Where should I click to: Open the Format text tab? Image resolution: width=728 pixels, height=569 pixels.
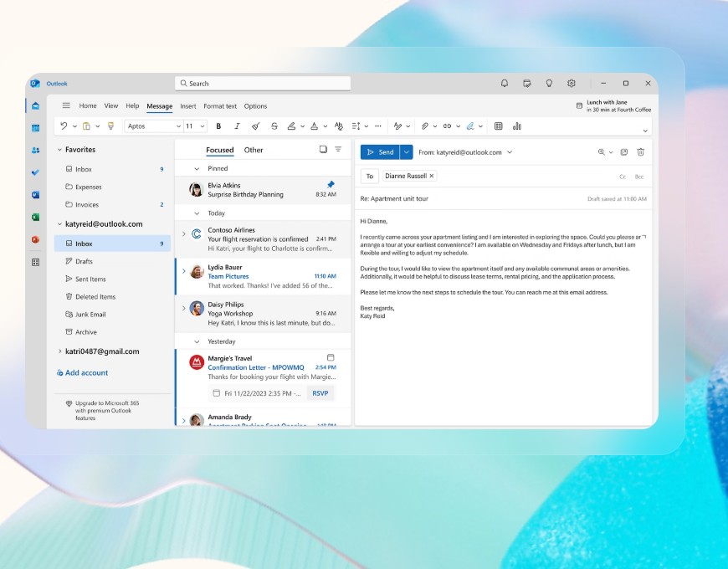(220, 106)
